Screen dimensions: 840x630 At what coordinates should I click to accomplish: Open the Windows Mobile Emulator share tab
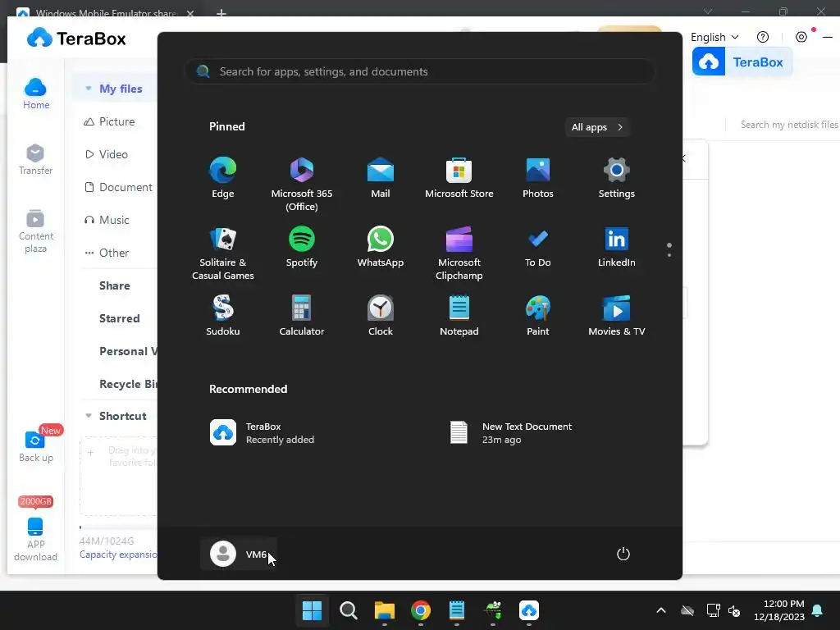coord(106,11)
